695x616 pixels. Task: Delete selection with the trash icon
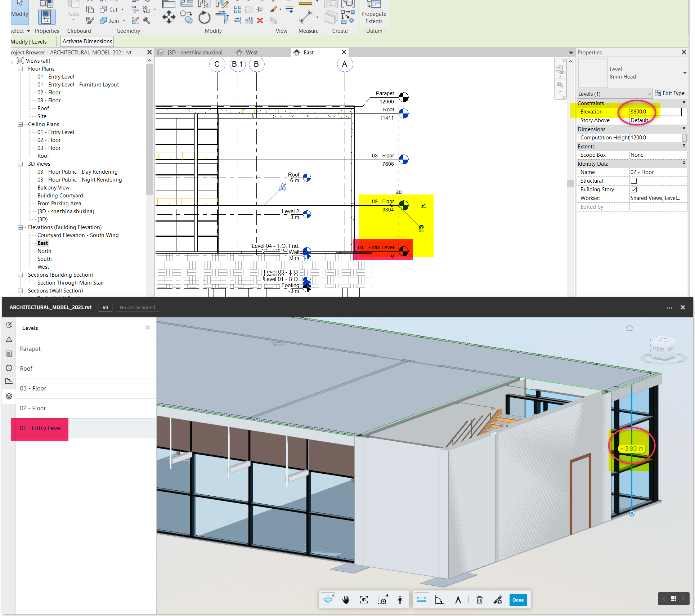(x=479, y=600)
